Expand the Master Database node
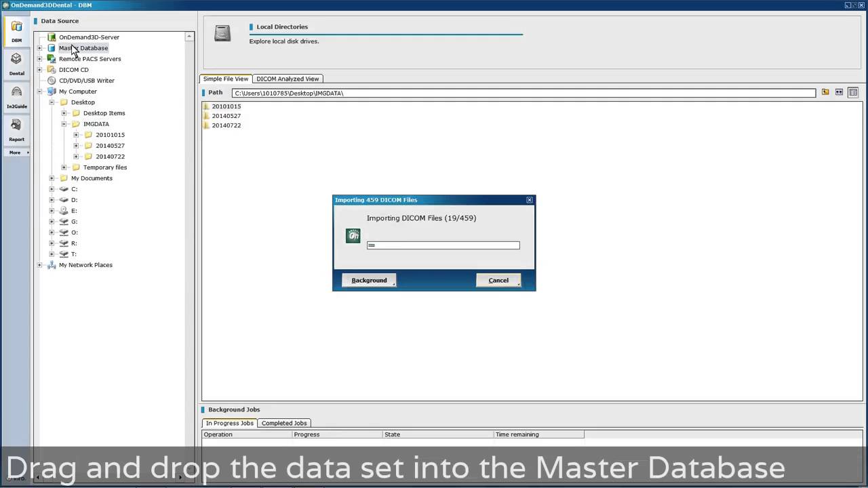This screenshot has height=488, width=868. (39, 48)
